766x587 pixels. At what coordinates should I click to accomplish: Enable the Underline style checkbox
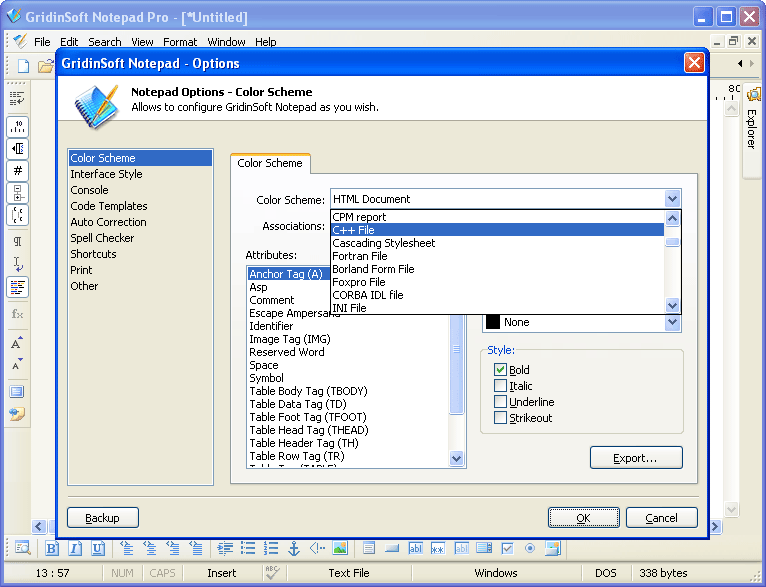point(500,402)
